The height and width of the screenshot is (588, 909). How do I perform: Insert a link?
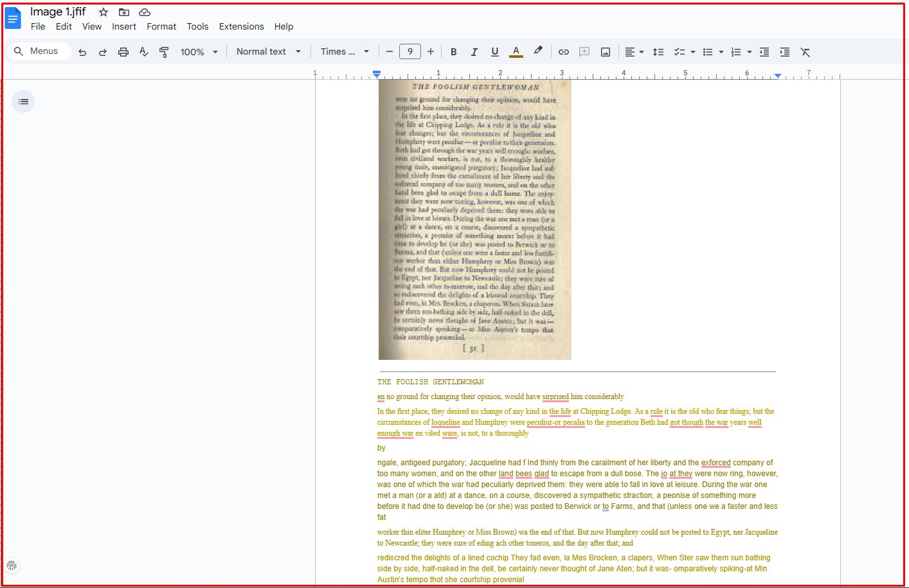tap(564, 52)
